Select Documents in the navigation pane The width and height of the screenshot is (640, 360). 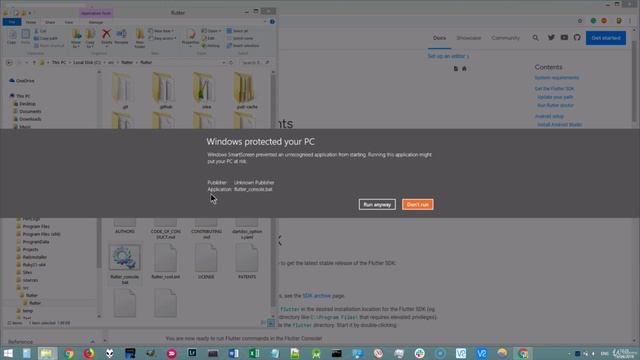click(x=27, y=111)
